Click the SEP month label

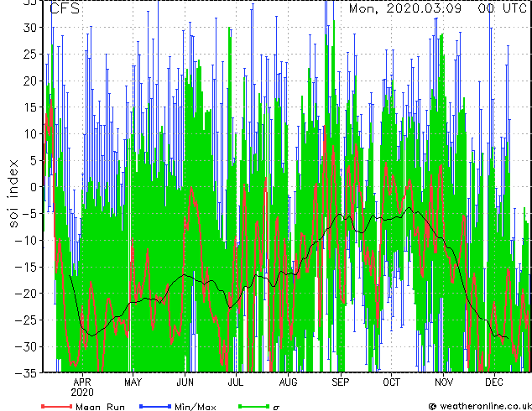pyautogui.click(x=341, y=382)
